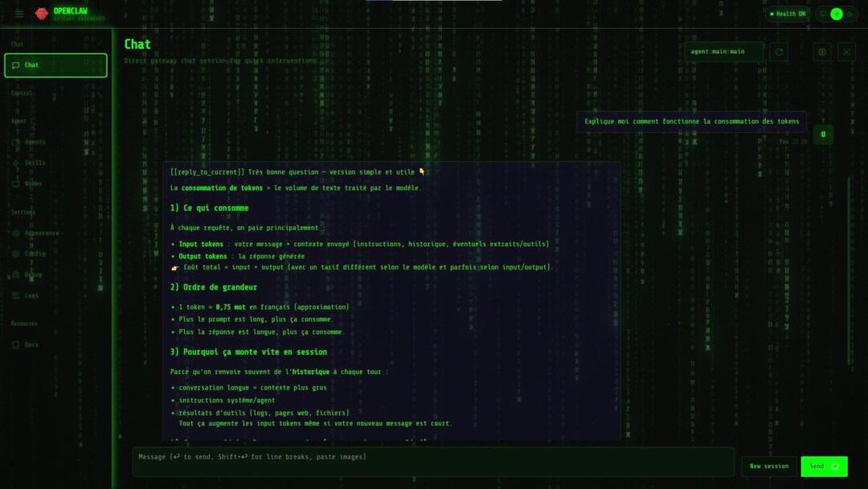This screenshot has width=868, height=489.
Task: Open the Nodes page
Action: pos(55,183)
